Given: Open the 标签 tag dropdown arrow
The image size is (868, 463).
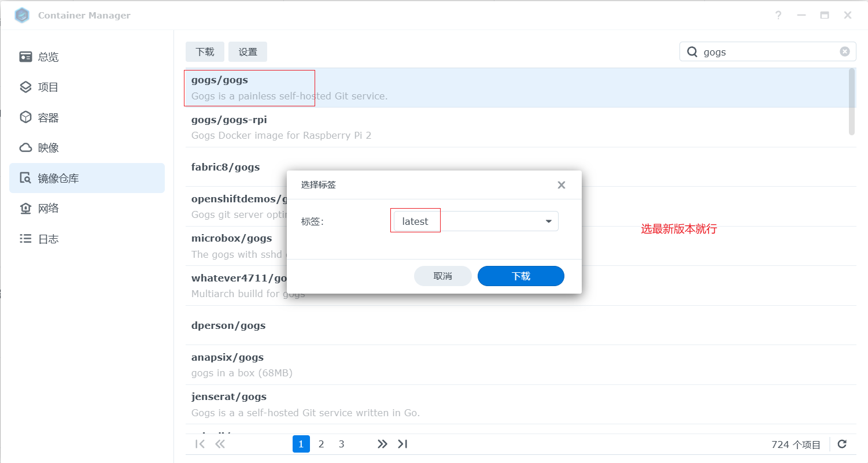Looking at the screenshot, I should tap(549, 221).
